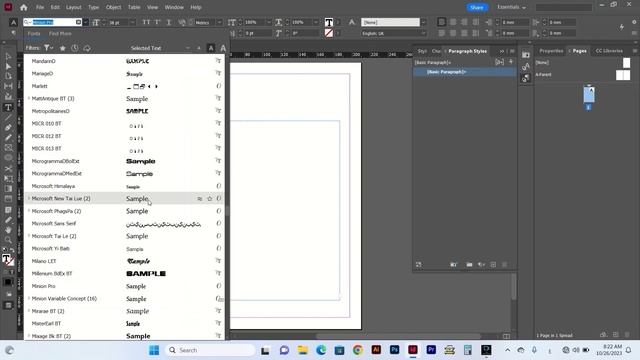This screenshot has height=360, width=640.
Task: Select the Hand tool
Action: [x=8, y=230]
